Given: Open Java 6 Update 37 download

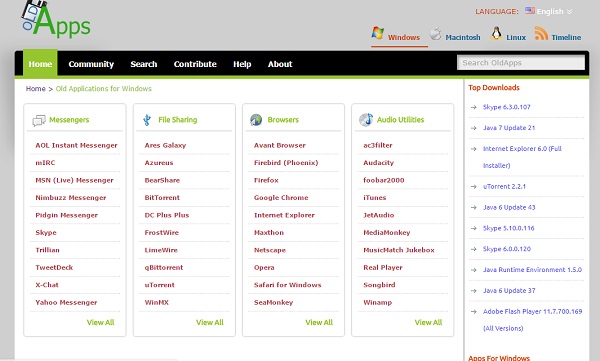Looking at the screenshot, I should (x=509, y=291).
